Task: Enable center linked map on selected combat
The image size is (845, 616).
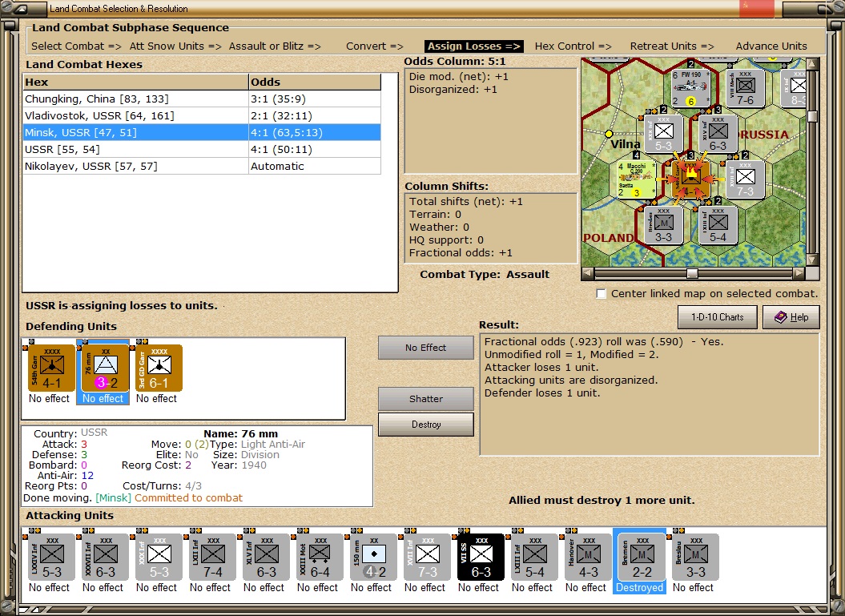Action: tap(602, 294)
